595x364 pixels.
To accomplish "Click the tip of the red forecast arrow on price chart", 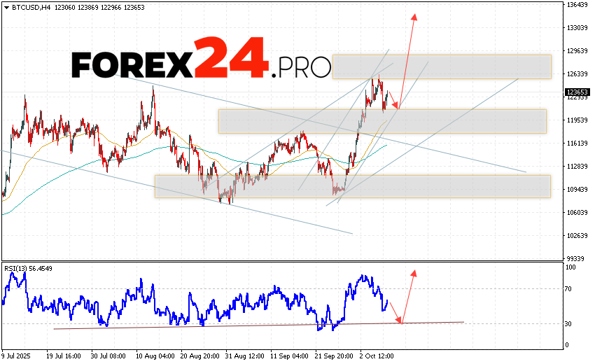I will 415,15.
